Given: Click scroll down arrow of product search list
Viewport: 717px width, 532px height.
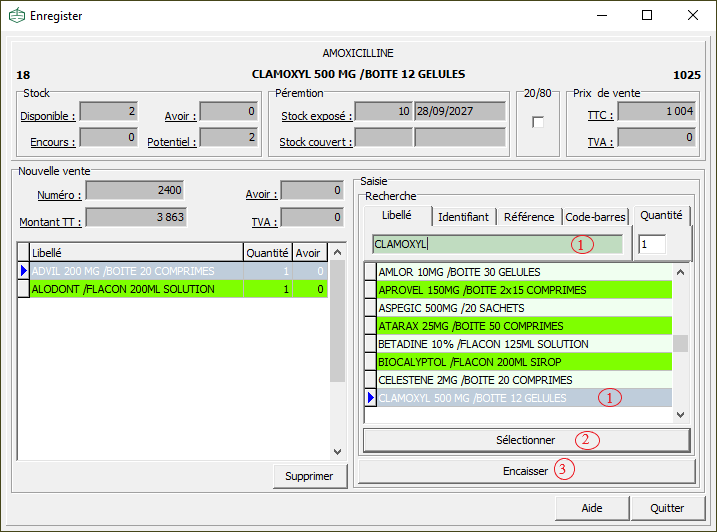Looking at the screenshot, I should coord(680,415).
